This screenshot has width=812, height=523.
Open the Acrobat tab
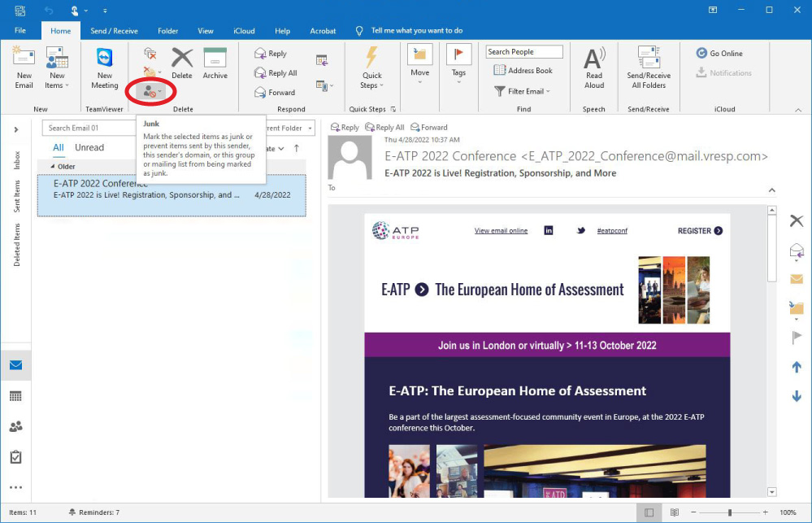point(323,31)
